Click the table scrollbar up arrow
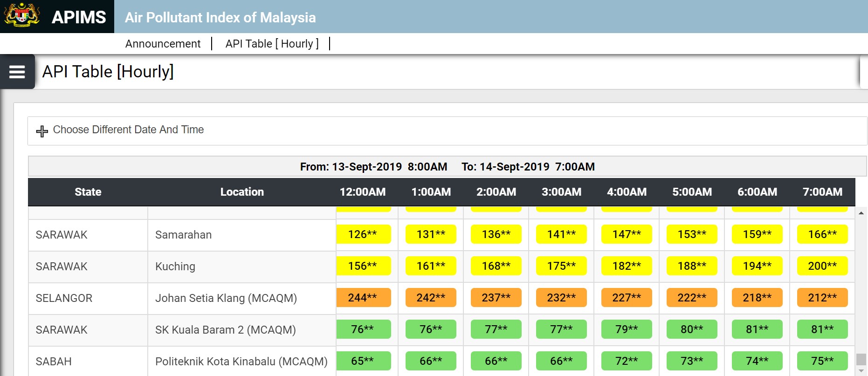868x376 pixels. pyautogui.click(x=861, y=213)
